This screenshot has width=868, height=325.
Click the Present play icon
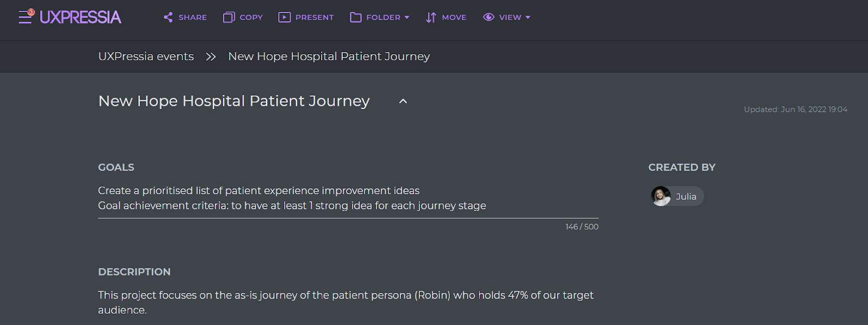coord(284,17)
